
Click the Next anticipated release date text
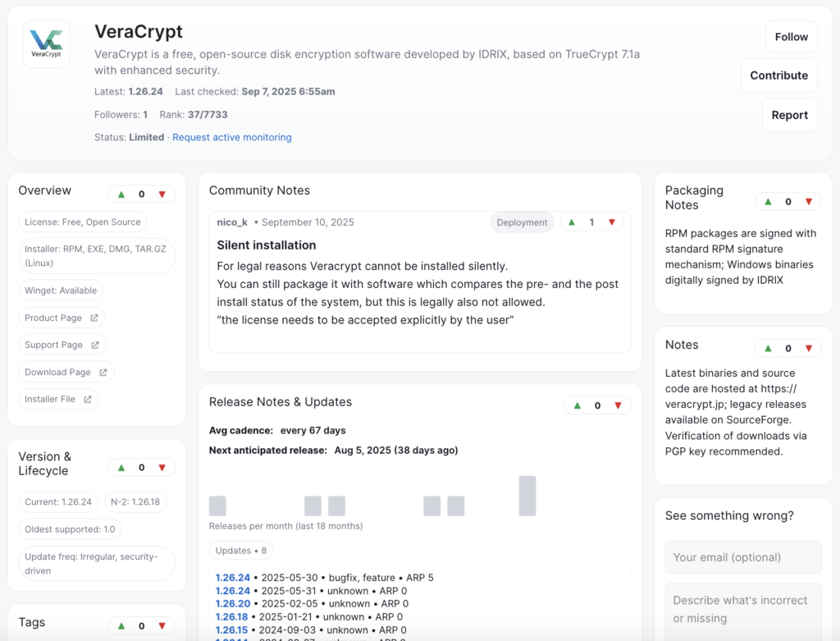[333, 451]
